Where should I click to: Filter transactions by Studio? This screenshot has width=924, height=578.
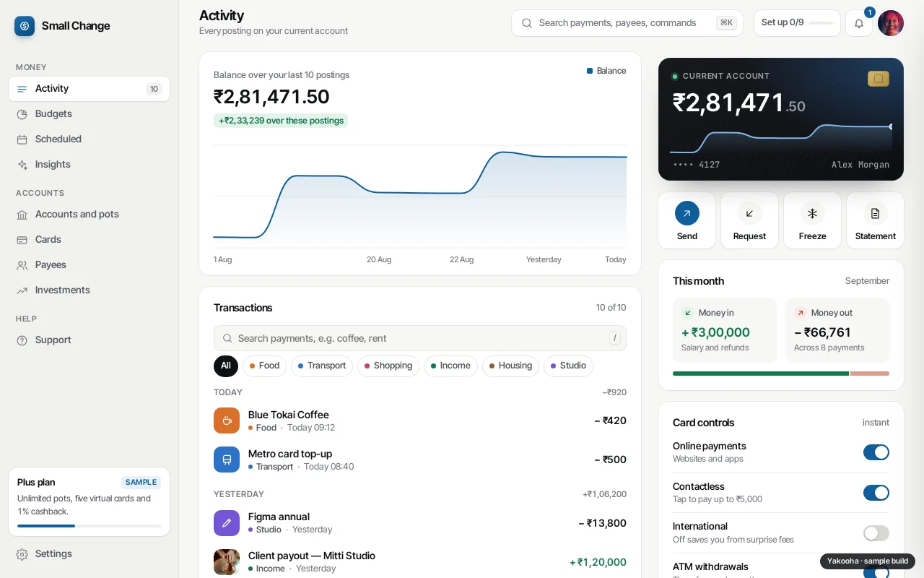pos(568,366)
